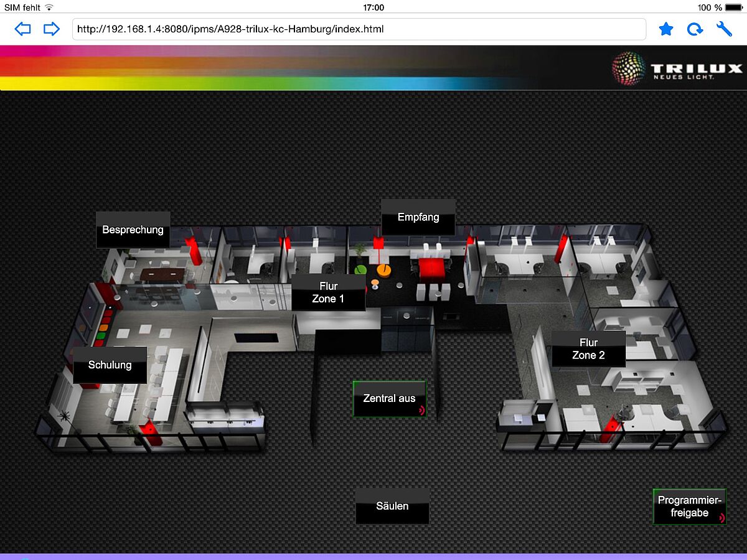Viewport: 747px width, 560px height.
Task: Open browser settings via the wrench icon
Action: pos(724,29)
